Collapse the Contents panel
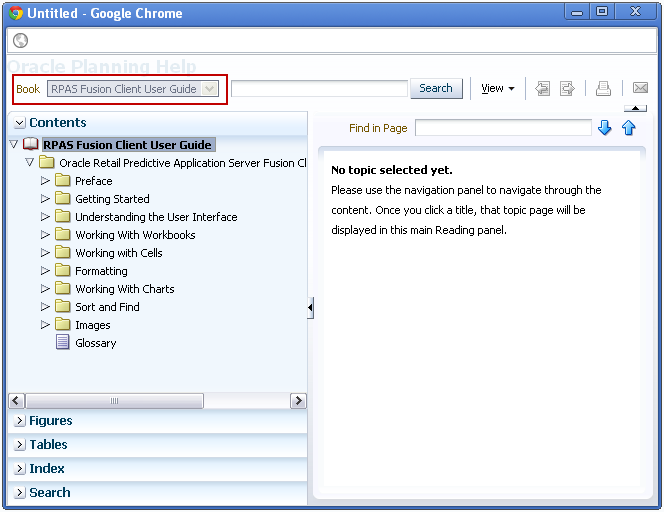 (19, 123)
